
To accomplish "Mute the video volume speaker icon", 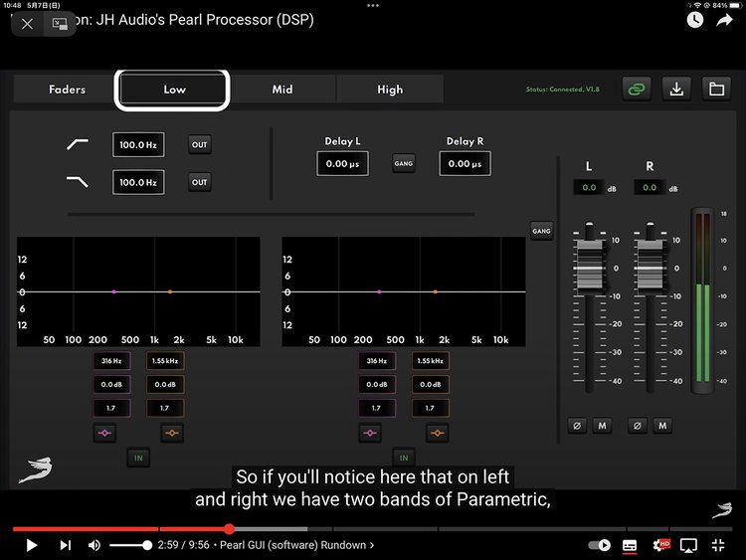I will [94, 545].
